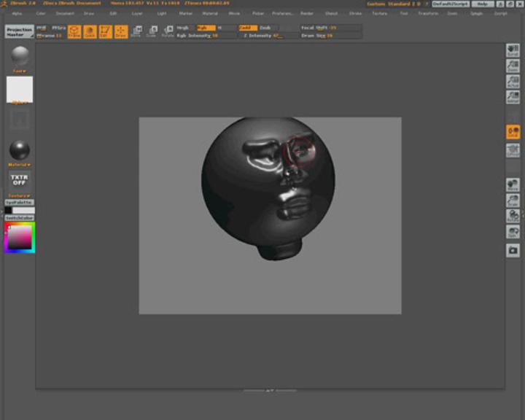Image resolution: width=525 pixels, height=420 pixels.
Task: Open the Movie menu
Action: pyautogui.click(x=234, y=13)
